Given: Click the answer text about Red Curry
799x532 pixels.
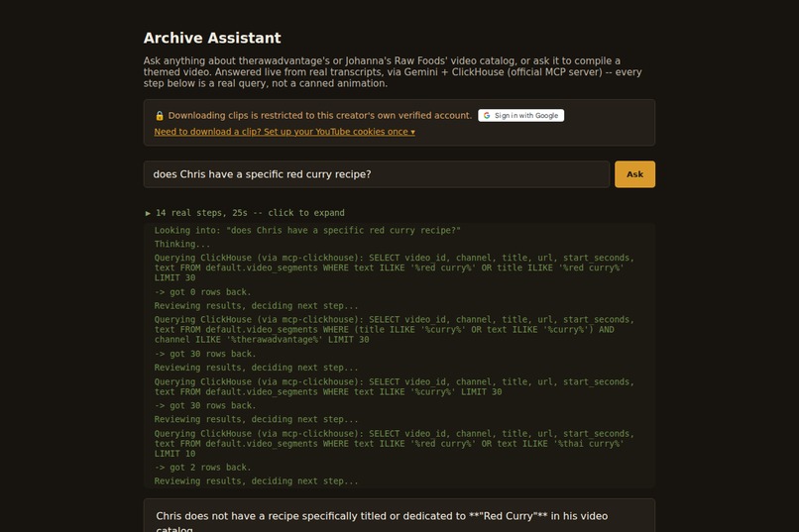Looking at the screenshot, I should click(x=382, y=522).
